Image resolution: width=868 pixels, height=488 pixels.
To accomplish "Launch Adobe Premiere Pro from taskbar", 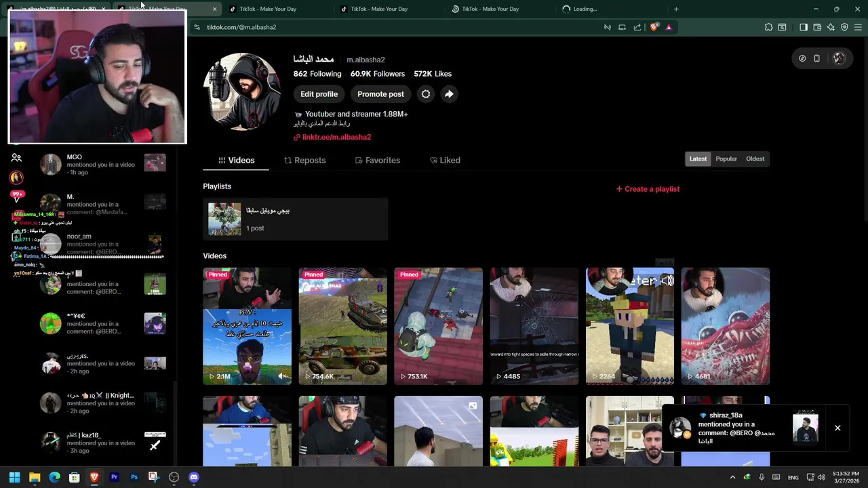I will pos(114,477).
